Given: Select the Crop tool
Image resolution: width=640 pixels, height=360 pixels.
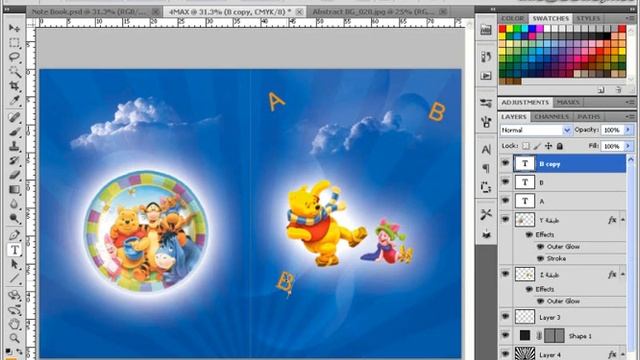Looking at the screenshot, I should 14,86.
